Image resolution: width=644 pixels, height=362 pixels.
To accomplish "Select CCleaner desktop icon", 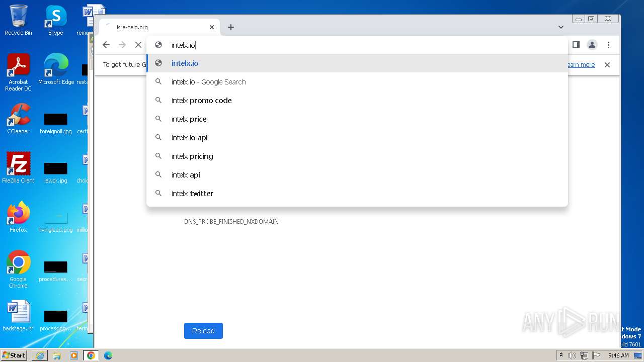I will pos(18,119).
